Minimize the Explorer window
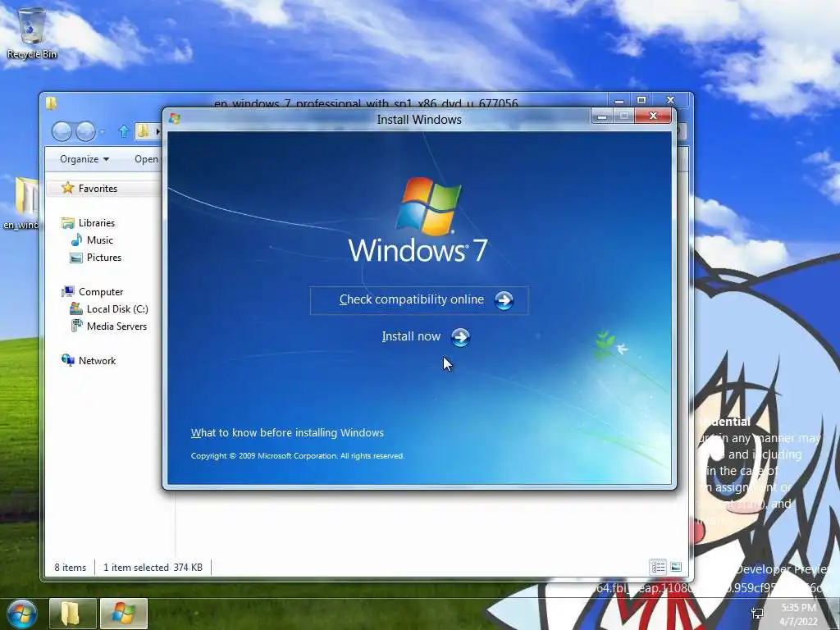This screenshot has height=630, width=840. pos(619,101)
